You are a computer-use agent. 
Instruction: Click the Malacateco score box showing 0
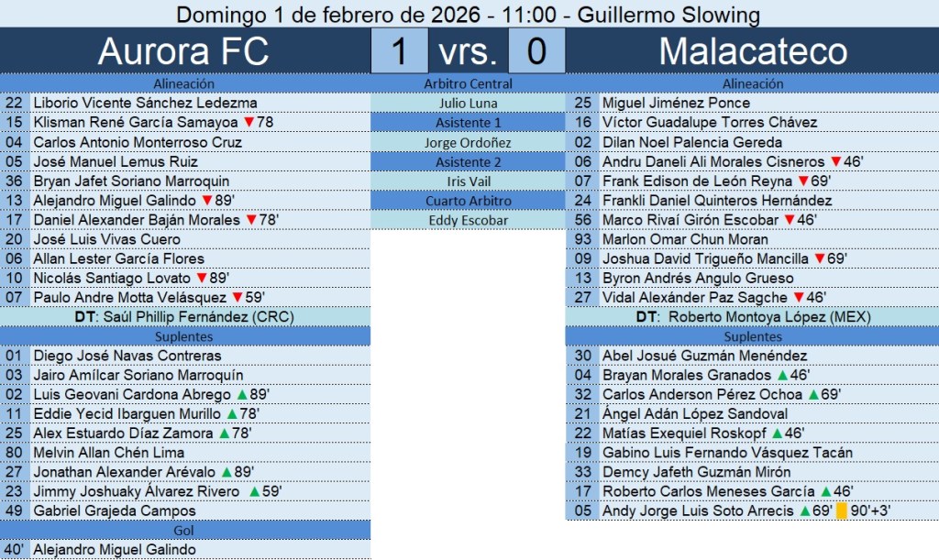coord(536,51)
